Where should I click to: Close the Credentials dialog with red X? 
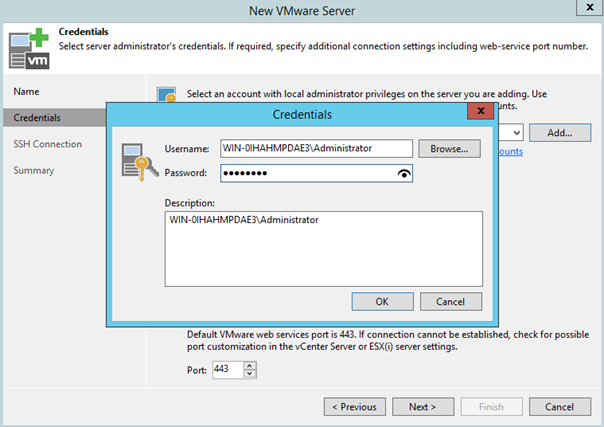pos(480,111)
